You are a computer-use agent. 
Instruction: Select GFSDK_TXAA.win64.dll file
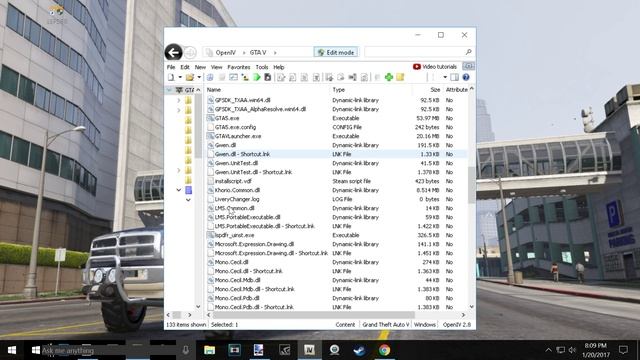click(242, 100)
